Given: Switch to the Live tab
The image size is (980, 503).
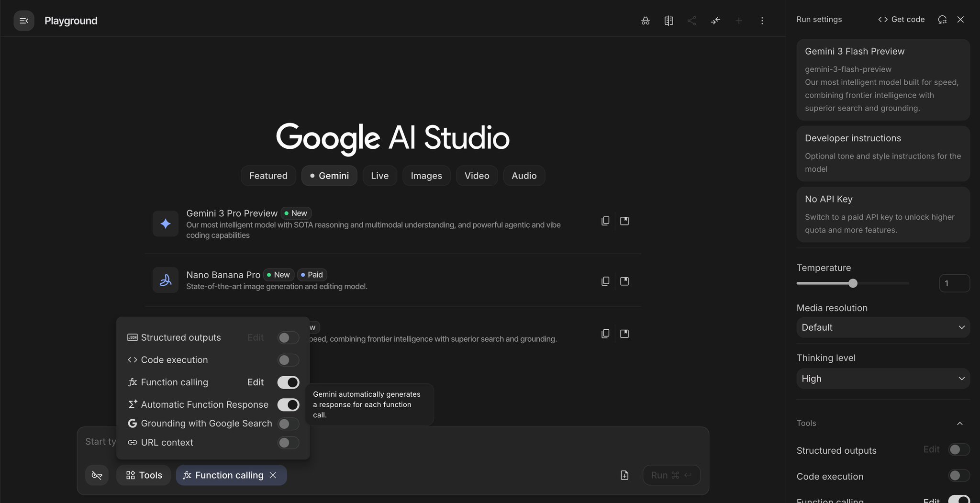Looking at the screenshot, I should pyautogui.click(x=379, y=176).
